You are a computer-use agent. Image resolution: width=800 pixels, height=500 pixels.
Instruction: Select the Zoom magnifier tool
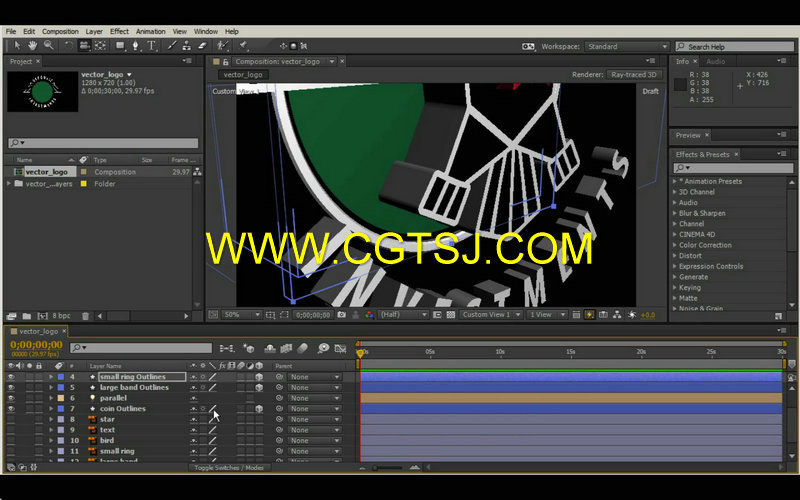click(x=48, y=46)
